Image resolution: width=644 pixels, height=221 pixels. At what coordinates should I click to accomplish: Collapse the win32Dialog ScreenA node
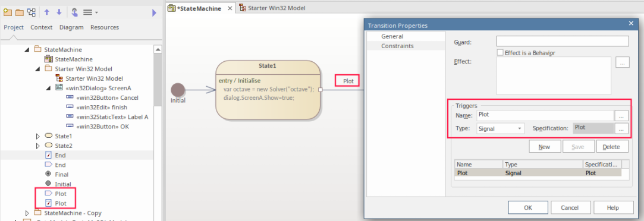tap(49, 88)
